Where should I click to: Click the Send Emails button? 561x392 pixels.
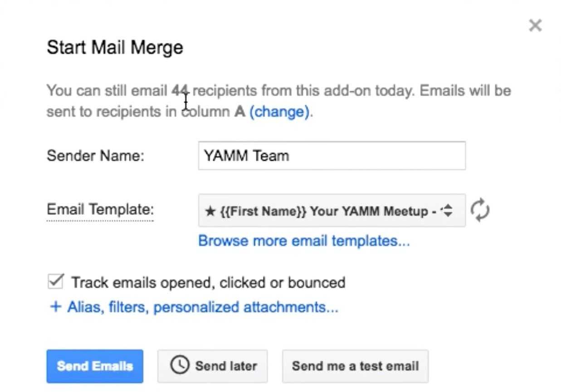(x=95, y=366)
